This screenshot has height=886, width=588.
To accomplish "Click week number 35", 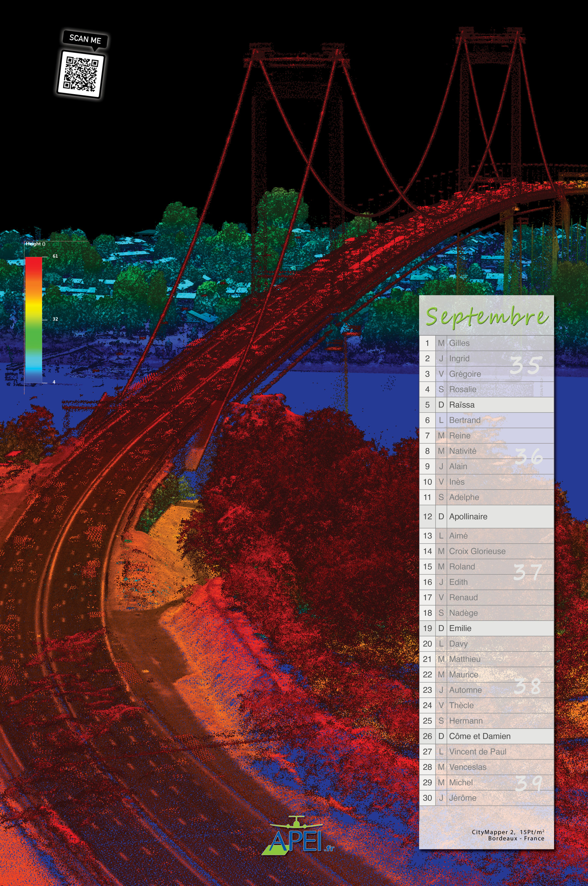I will [526, 365].
